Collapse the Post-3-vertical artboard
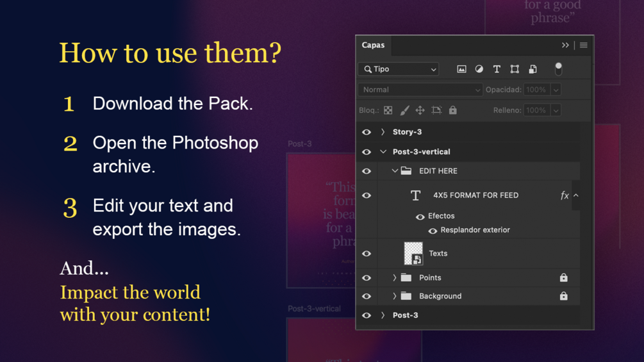This screenshot has height=362, width=644. click(383, 152)
